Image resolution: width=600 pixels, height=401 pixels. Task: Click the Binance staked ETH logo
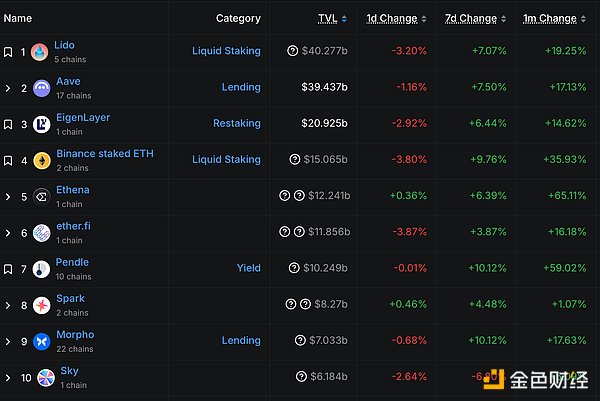point(40,160)
